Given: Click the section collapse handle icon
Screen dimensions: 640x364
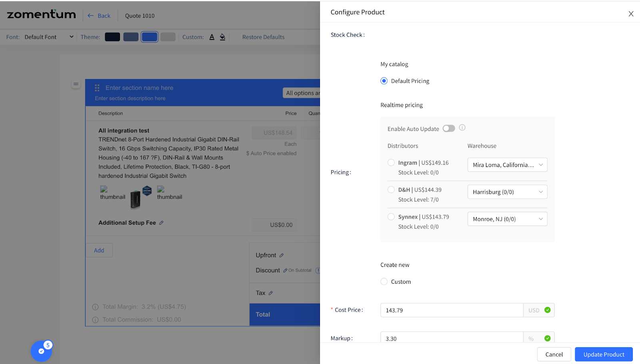Looking at the screenshot, I should (76, 84).
